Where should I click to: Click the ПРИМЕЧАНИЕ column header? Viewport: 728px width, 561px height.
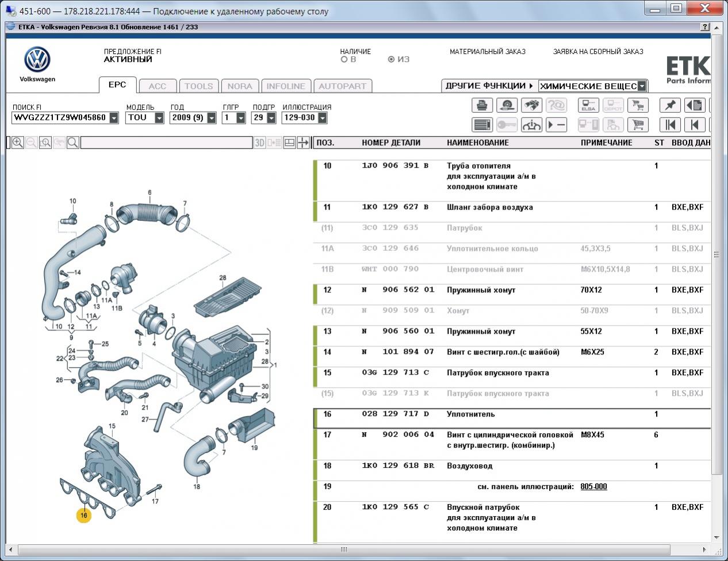tap(606, 143)
